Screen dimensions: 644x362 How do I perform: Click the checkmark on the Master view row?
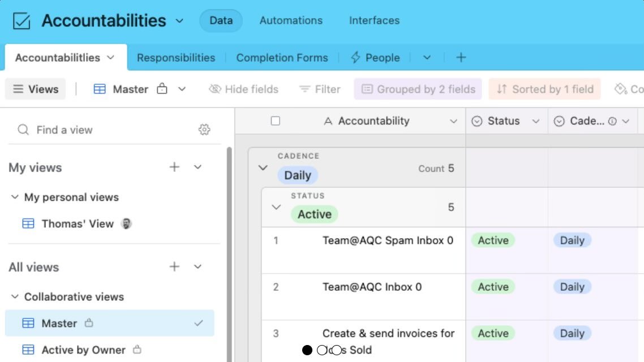(x=199, y=324)
